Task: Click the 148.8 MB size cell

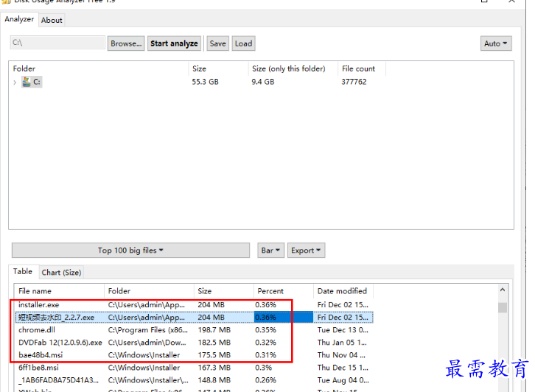Action: point(214,380)
